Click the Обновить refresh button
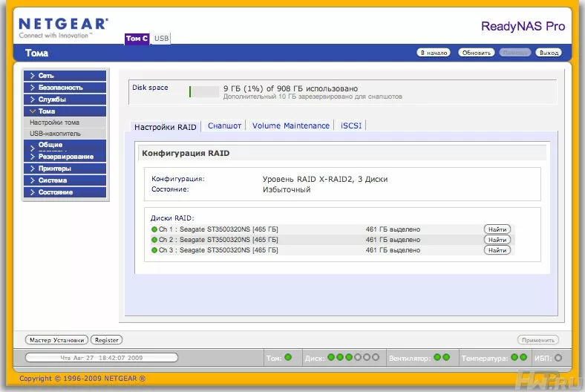Viewport: 585px width, 392px height. pos(477,53)
